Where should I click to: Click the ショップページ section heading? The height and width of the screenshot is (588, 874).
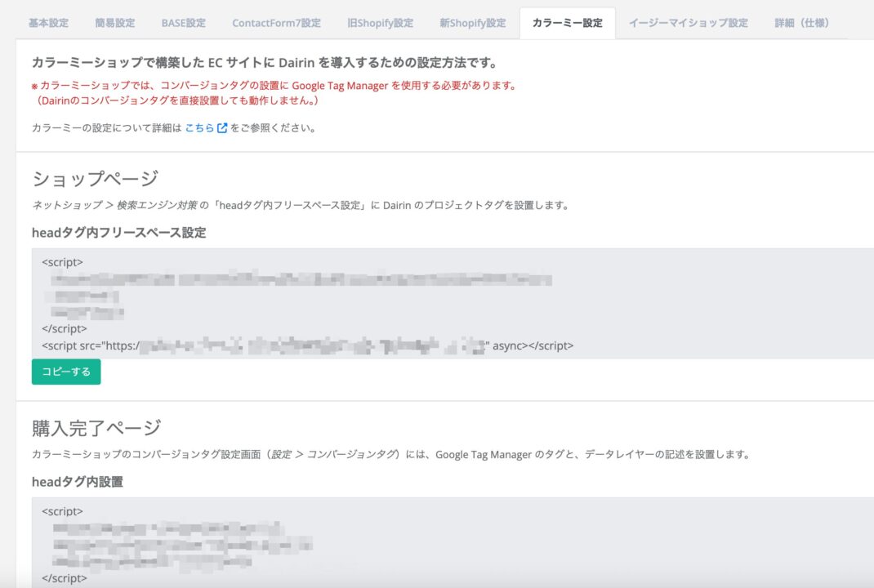pos(95,179)
